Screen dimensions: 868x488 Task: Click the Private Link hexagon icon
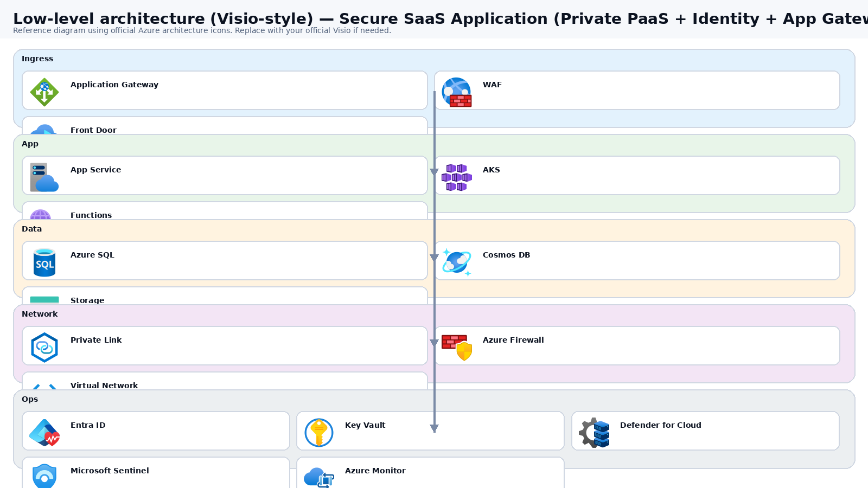pos(44,348)
